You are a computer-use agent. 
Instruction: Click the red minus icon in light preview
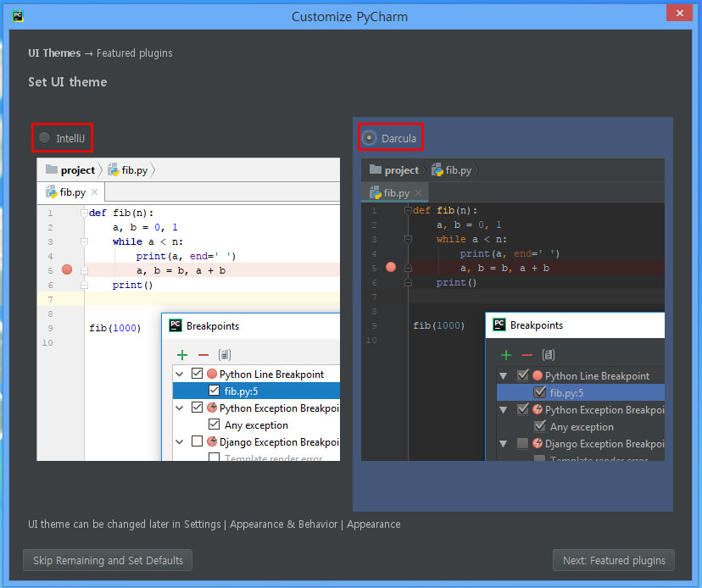[x=203, y=355]
